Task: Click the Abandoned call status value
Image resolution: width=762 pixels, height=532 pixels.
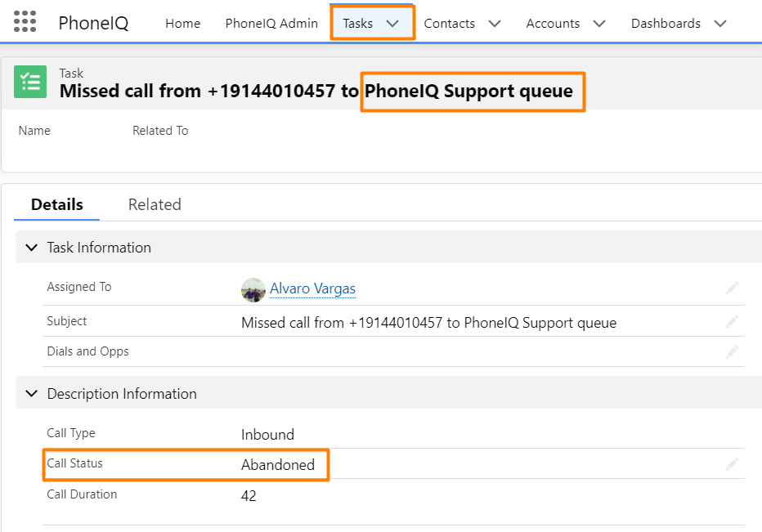Action: tap(278, 464)
